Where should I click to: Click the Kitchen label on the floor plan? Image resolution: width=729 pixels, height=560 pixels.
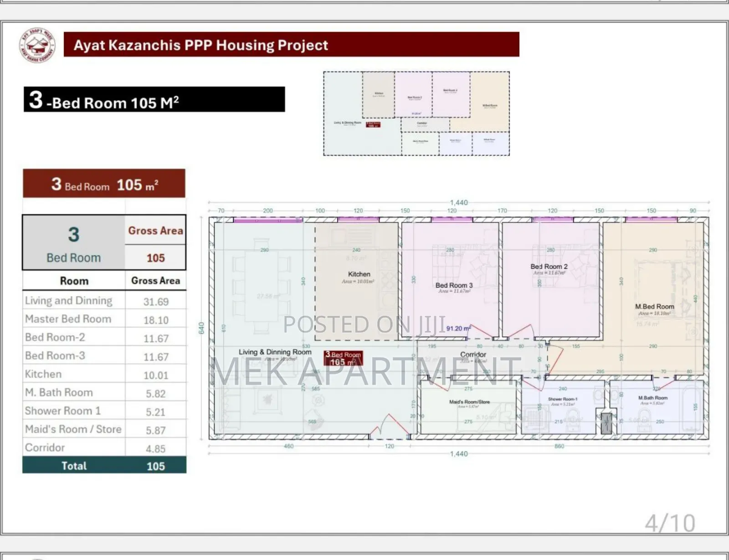pos(359,274)
